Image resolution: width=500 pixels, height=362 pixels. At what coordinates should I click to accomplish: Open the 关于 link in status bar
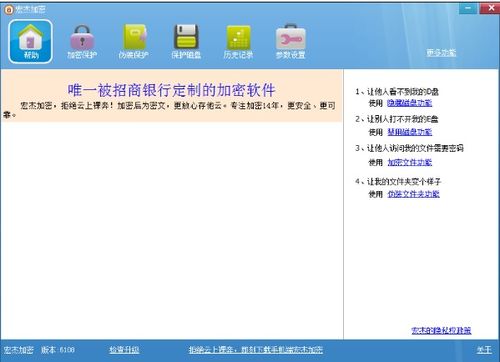(484, 350)
